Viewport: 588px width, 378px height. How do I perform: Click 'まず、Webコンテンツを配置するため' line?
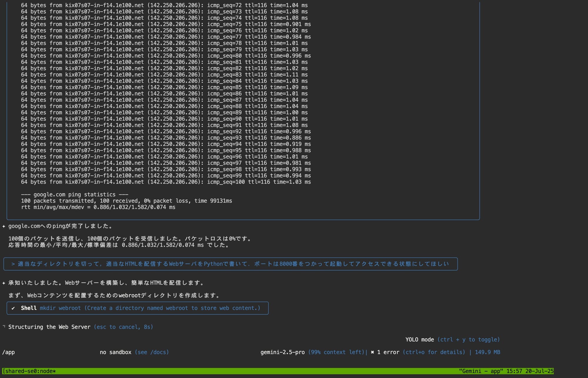tap(114, 295)
